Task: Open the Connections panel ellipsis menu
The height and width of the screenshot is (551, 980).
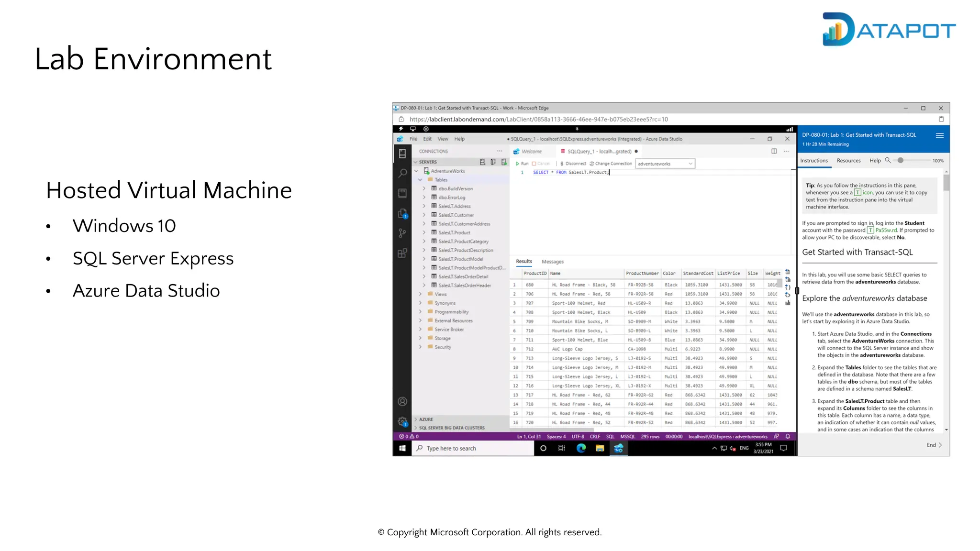Action: pyautogui.click(x=500, y=151)
